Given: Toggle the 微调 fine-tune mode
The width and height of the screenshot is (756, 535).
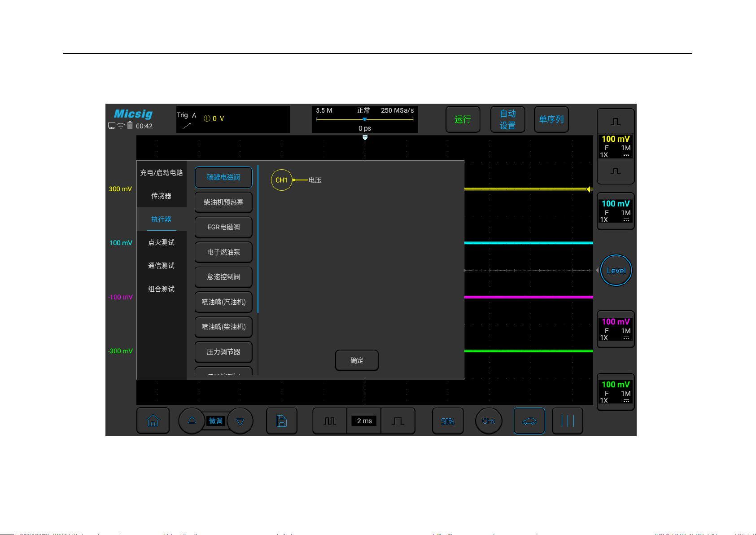Looking at the screenshot, I should pos(216,421).
